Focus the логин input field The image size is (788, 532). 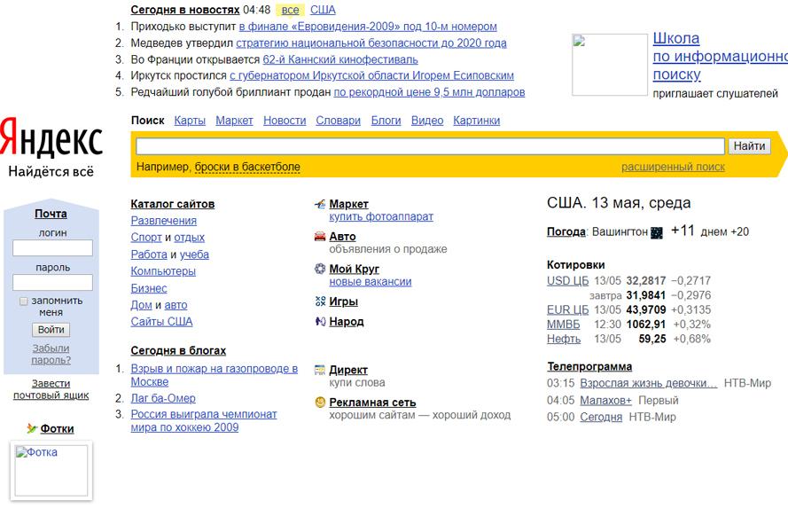point(52,248)
